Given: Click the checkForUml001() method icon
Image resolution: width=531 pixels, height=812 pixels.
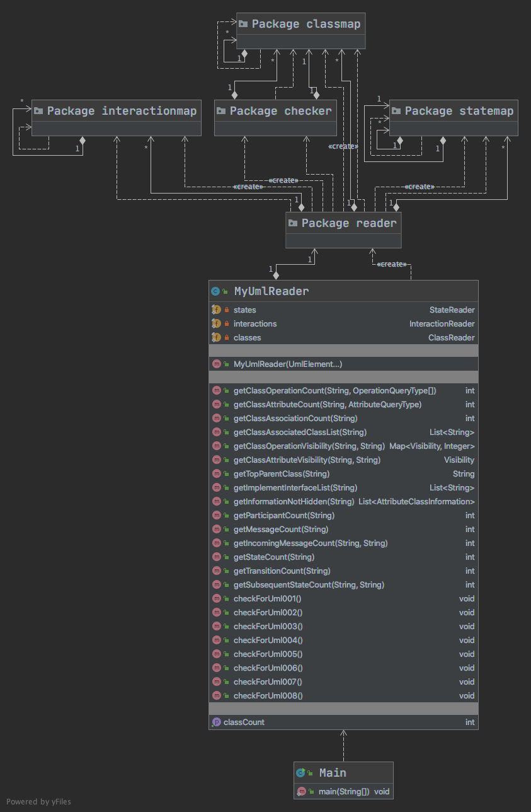Looking at the screenshot, I should [x=217, y=598].
